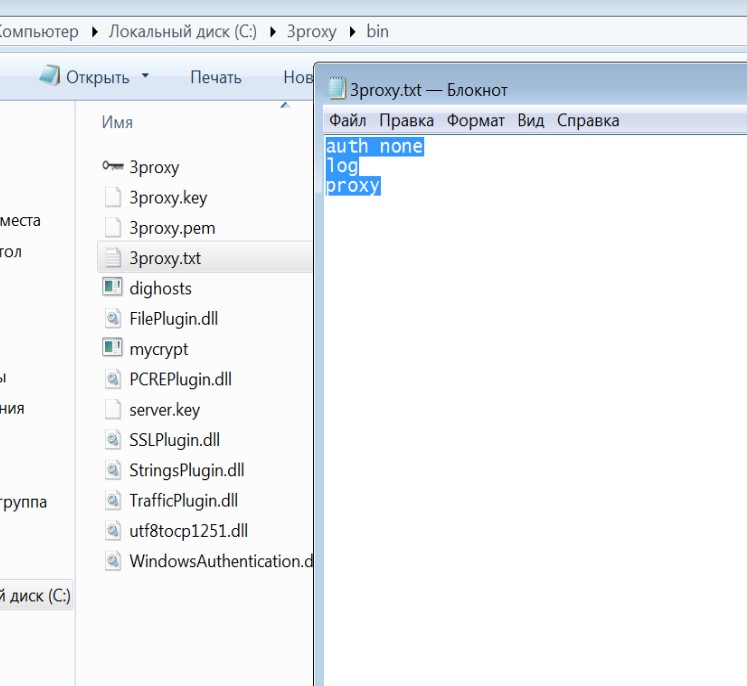Open the Правка menu in Notepad
Screen dimensions: 747x686
coord(406,121)
